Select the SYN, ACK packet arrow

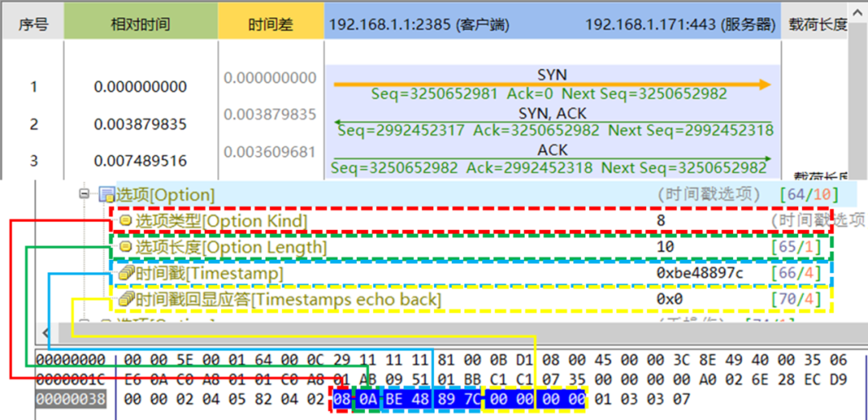[552, 122]
